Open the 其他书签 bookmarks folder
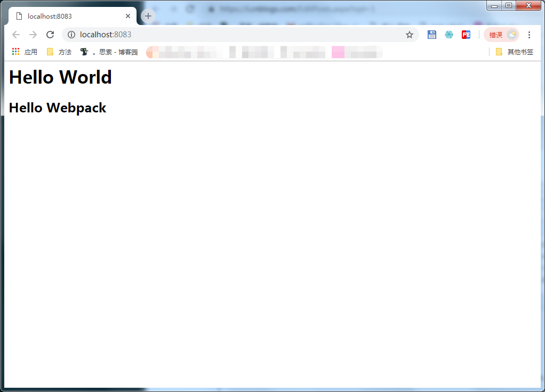Image resolution: width=545 pixels, height=392 pixels. click(515, 52)
